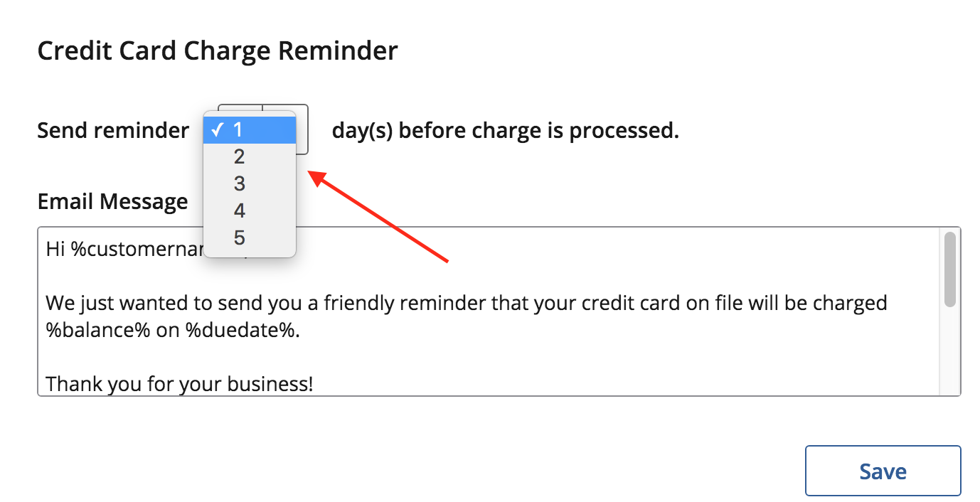Click the red arrow annotation
This screenshot has height=502, width=980.
(378, 216)
